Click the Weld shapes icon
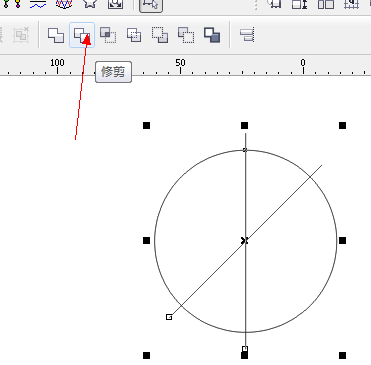The width and height of the screenshot is (371, 365). (x=56, y=35)
